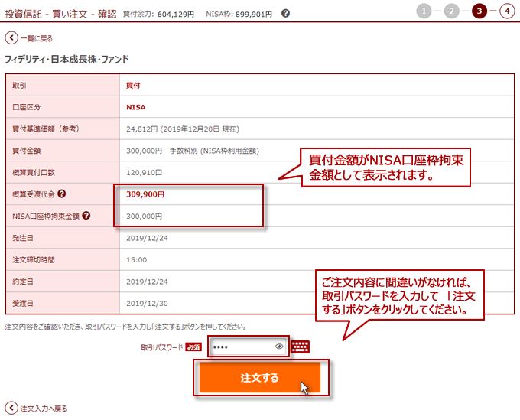520x420 pixels.
Task: Follow the 注文入力へ戻る link
Action: 44,409
